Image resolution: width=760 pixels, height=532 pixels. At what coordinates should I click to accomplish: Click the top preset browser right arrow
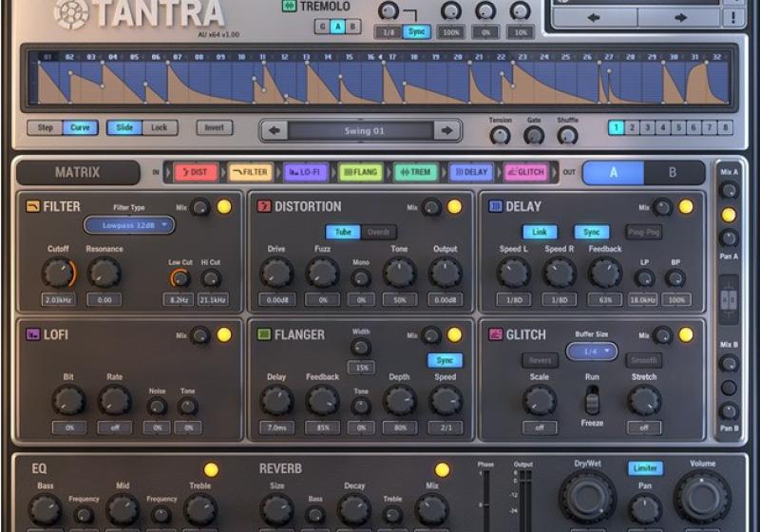[680, 18]
